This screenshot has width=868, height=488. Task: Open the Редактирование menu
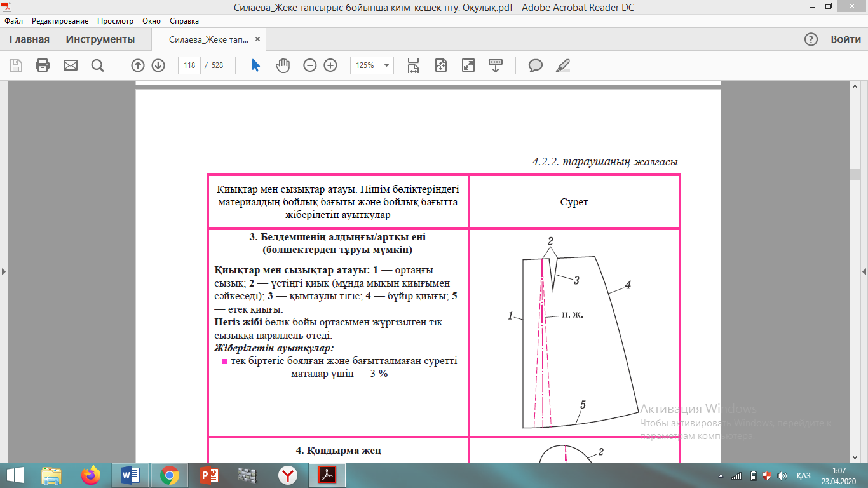[60, 21]
